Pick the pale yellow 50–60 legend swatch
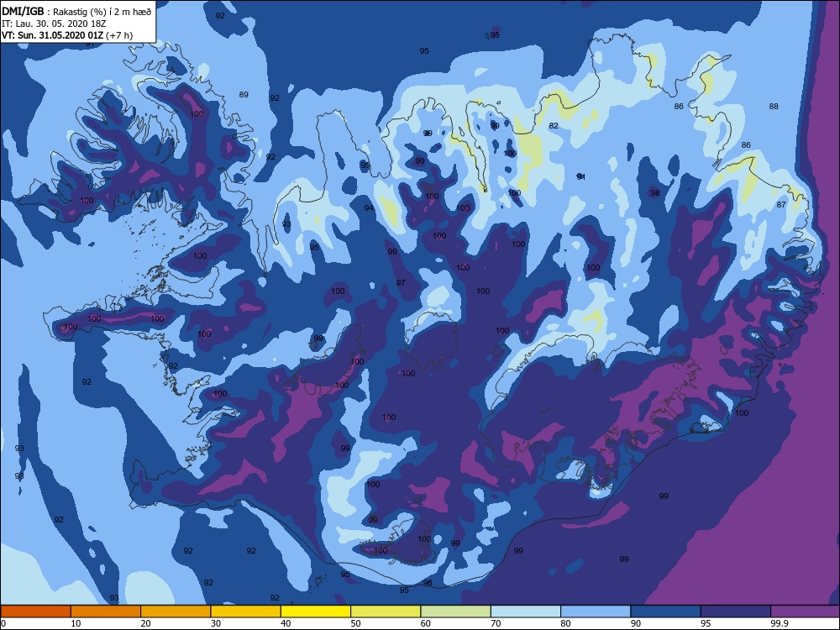This screenshot has width=840, height=630. tap(386, 612)
